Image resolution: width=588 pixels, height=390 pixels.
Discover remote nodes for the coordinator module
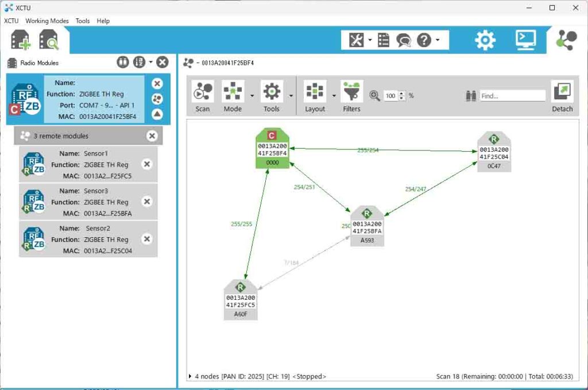tap(157, 99)
